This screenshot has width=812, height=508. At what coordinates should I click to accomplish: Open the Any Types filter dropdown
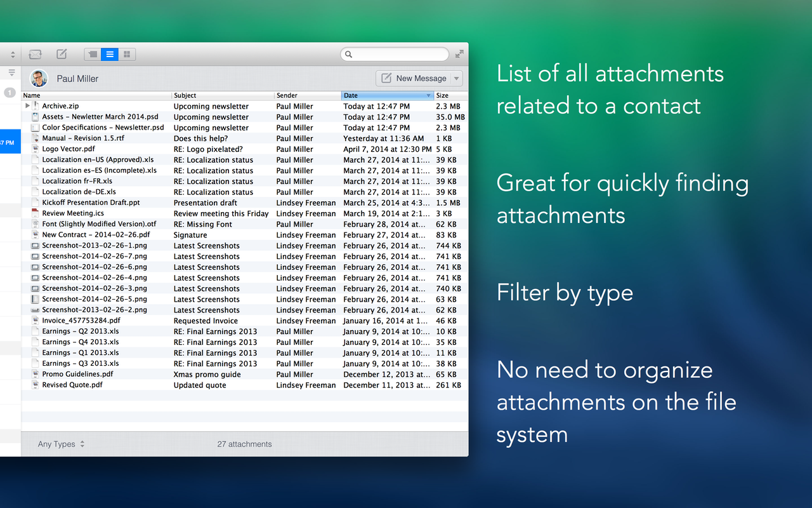[x=61, y=444]
